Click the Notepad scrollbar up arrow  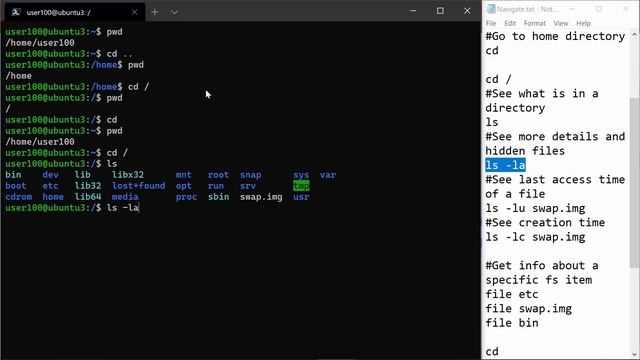(x=634, y=35)
